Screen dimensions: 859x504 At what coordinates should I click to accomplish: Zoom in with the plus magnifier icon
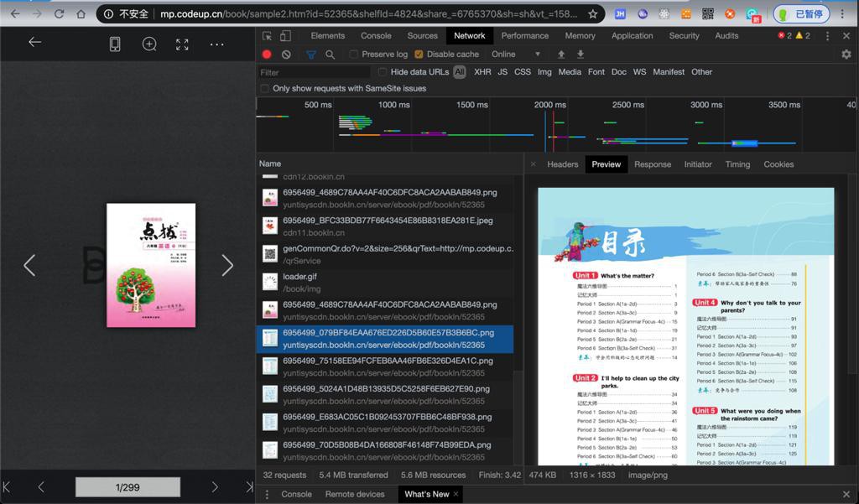pyautogui.click(x=149, y=44)
